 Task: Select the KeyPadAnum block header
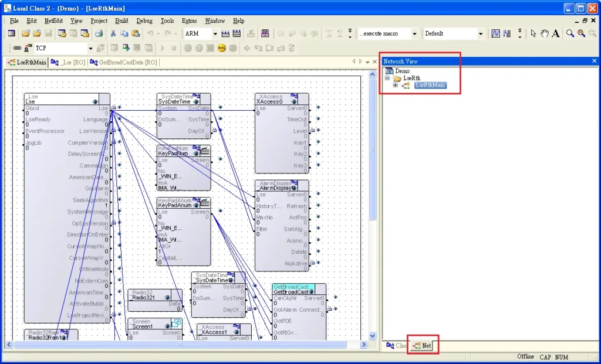(x=184, y=203)
